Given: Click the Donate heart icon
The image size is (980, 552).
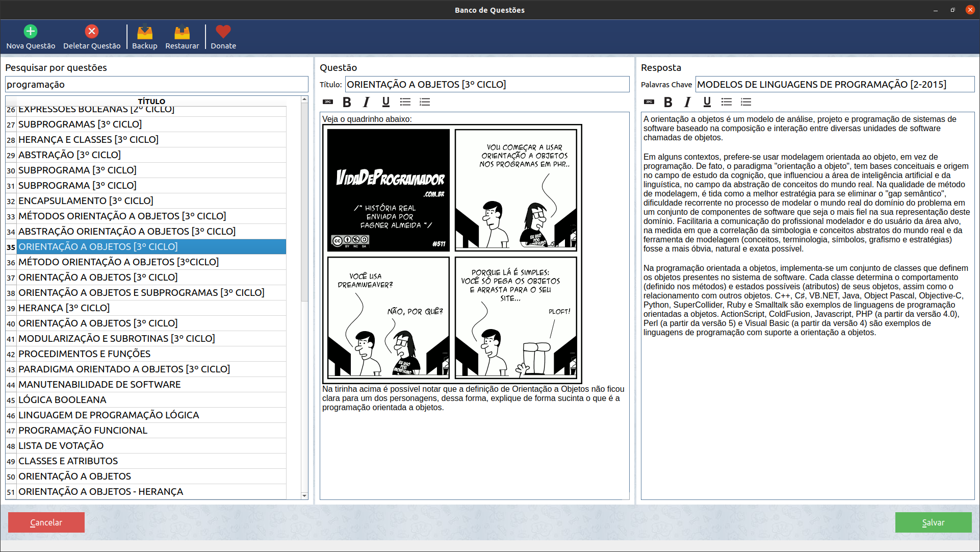Looking at the screenshot, I should pyautogui.click(x=223, y=32).
